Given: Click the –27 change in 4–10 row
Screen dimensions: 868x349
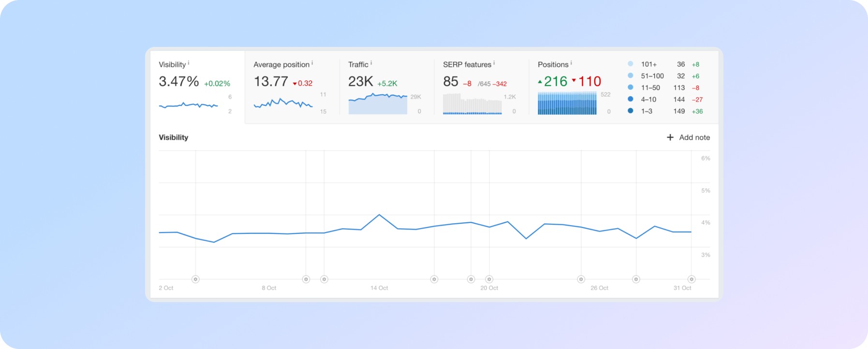Looking at the screenshot, I should [697, 100].
